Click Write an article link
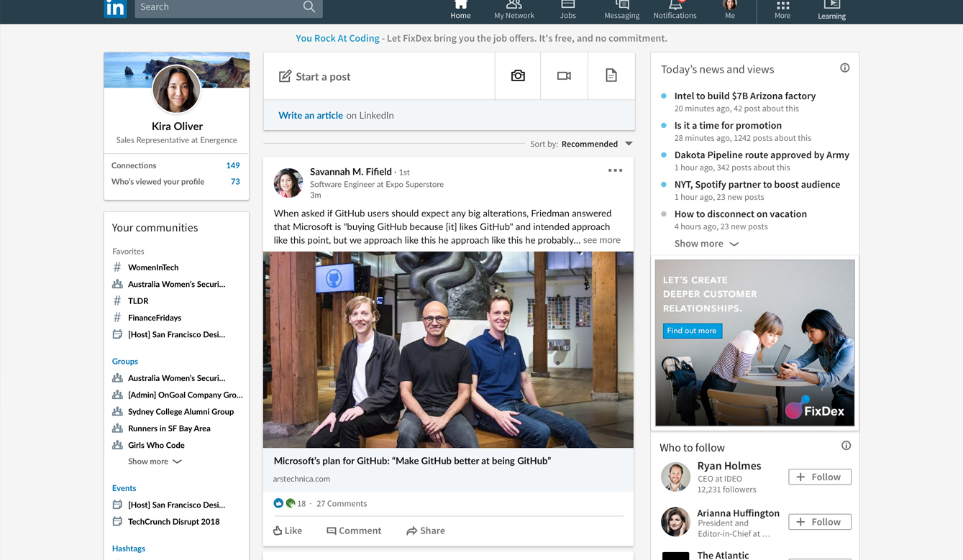 [311, 115]
